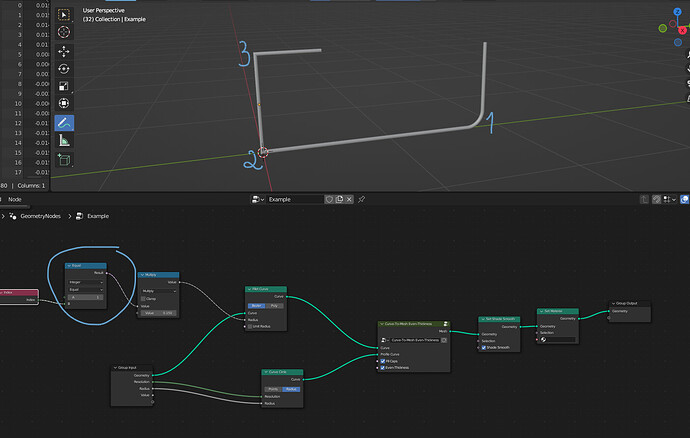Collapse the Fillet Curve node
The image size is (690, 438).
250,289
